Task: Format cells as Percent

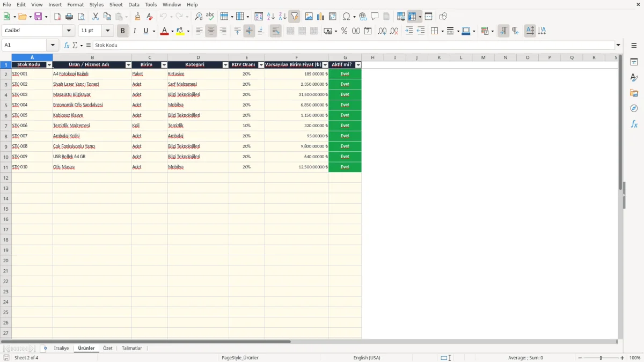Action: pyautogui.click(x=344, y=31)
